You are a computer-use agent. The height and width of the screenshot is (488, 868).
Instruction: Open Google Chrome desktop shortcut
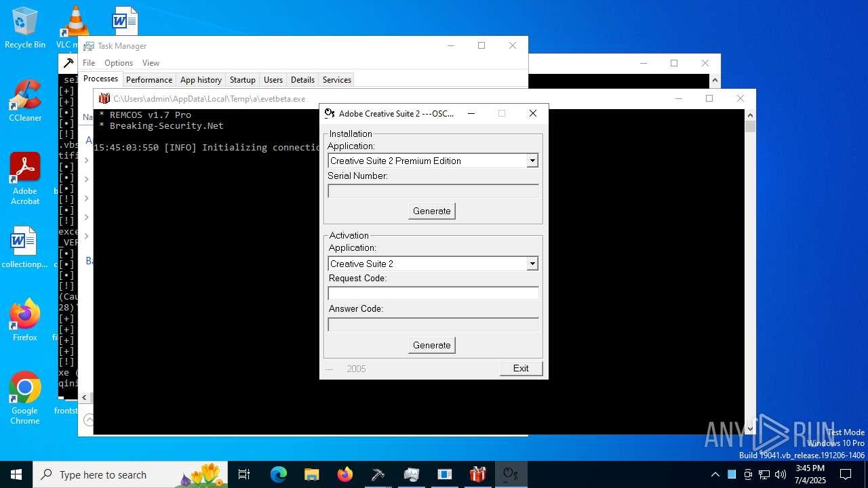[x=25, y=399]
